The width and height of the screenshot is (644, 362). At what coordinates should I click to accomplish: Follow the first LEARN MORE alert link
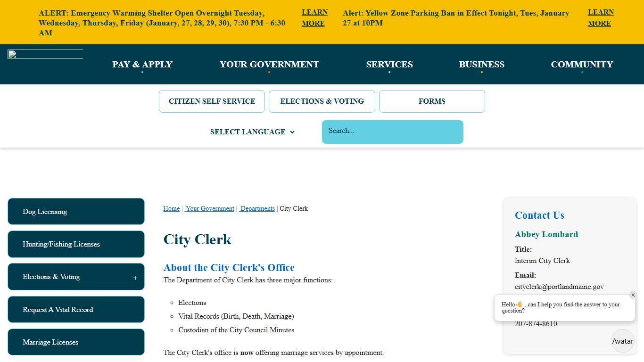click(x=314, y=18)
